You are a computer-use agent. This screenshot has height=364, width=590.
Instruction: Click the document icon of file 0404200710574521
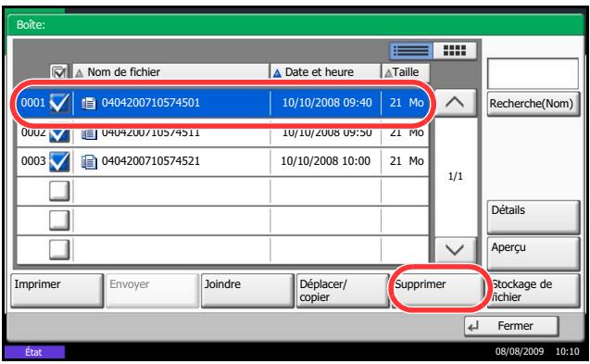(89, 161)
